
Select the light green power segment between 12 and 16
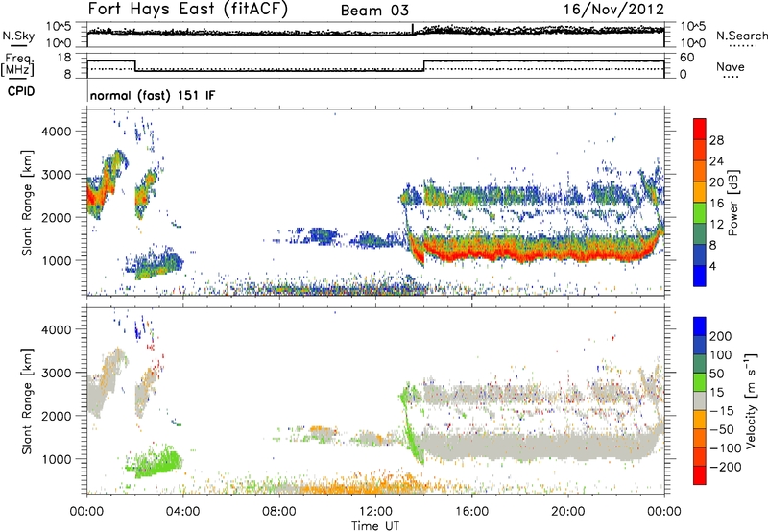(700, 213)
